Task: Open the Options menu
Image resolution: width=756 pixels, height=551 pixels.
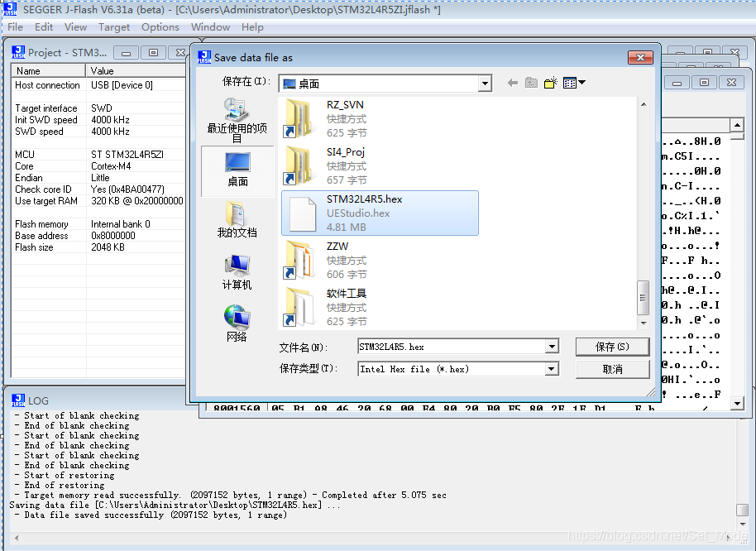Action: [x=160, y=27]
